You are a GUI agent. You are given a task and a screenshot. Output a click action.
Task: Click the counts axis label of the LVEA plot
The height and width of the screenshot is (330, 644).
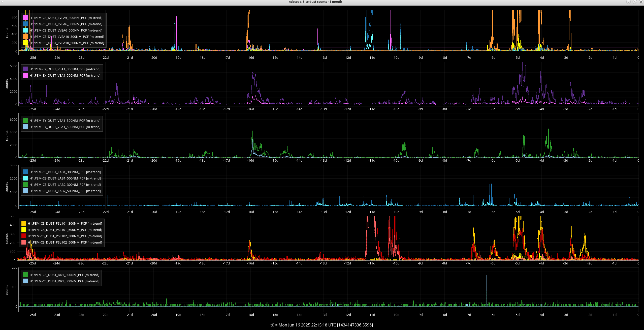(7, 33)
